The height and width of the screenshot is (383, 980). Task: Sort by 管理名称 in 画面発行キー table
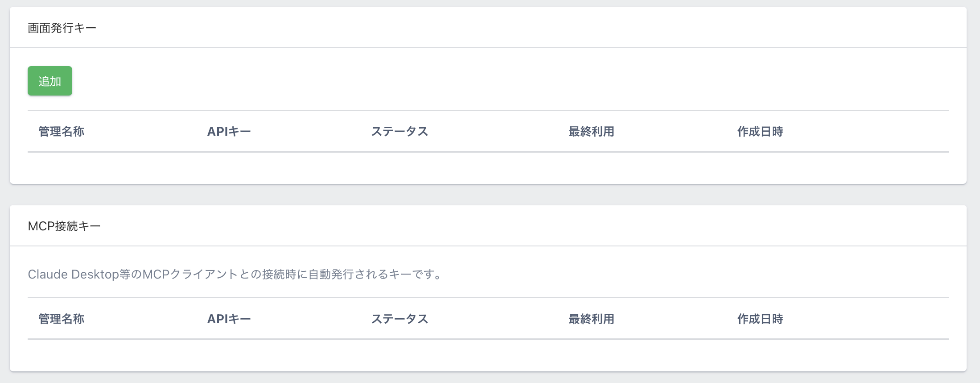(62, 131)
